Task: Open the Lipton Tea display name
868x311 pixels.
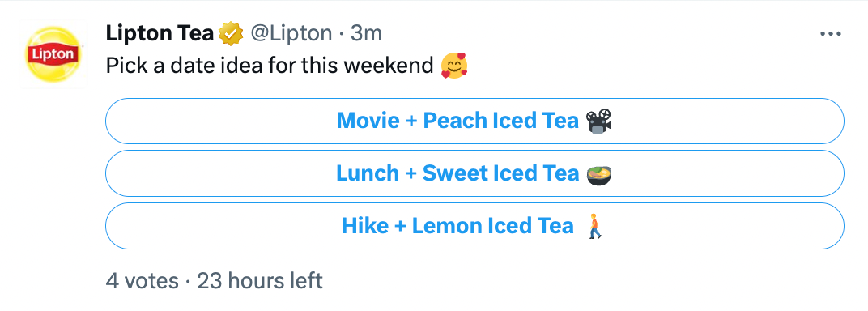Action: (160, 34)
